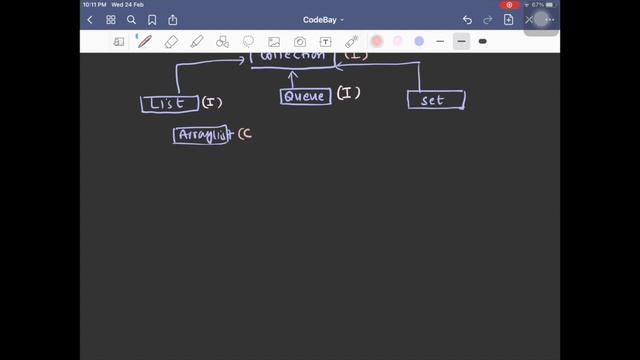640x360 pixels.
Task: Choose the blue pen color
Action: [419, 41]
